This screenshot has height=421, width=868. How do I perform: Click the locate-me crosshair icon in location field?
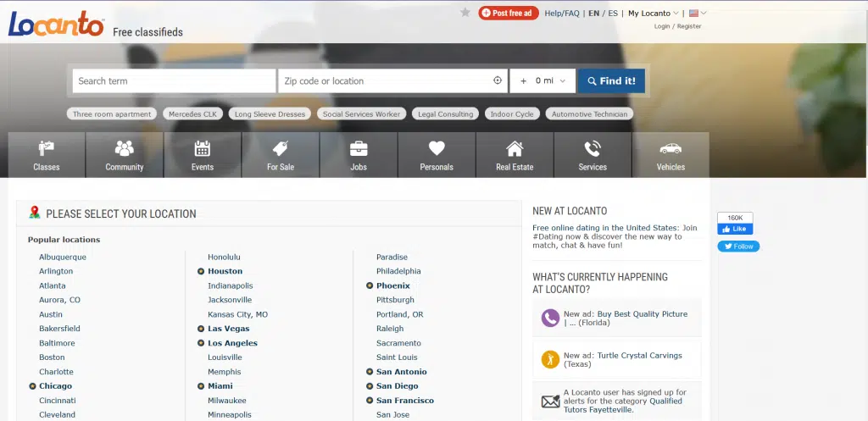click(x=497, y=80)
